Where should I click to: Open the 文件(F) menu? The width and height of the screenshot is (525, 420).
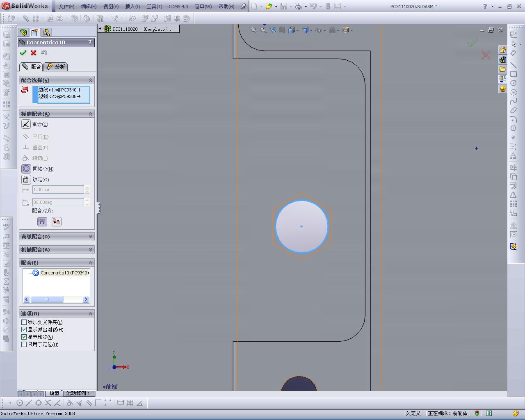[x=66, y=6]
